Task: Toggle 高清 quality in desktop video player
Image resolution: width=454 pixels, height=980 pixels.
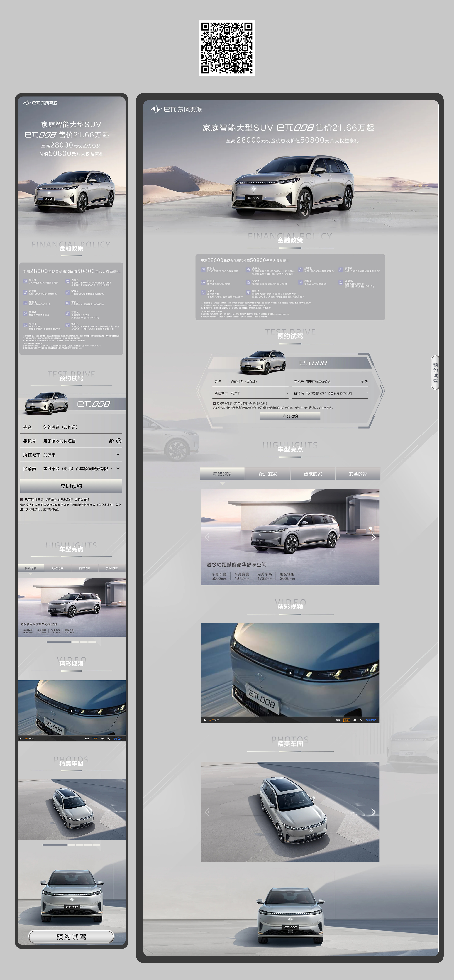Action: [x=346, y=720]
